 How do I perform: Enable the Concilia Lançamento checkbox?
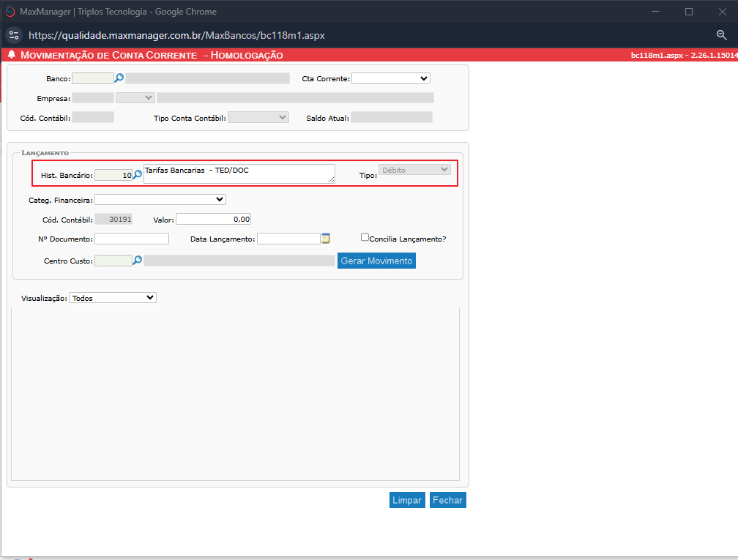[365, 237]
